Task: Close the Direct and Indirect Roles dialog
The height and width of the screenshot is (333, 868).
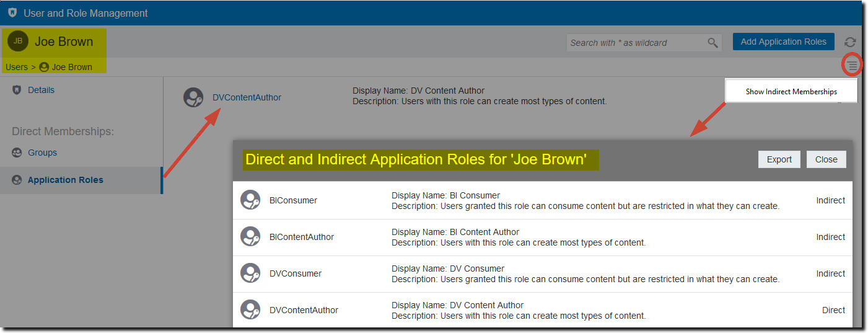Action: (826, 159)
